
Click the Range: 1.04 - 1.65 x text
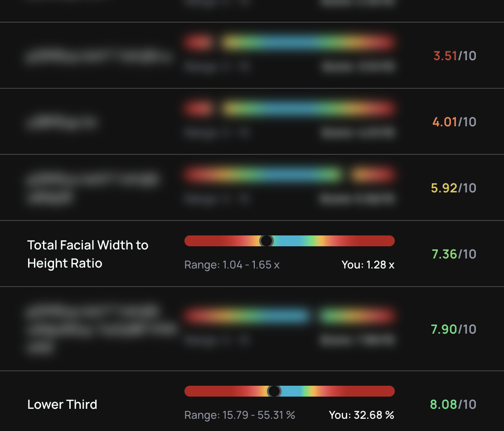click(x=232, y=265)
